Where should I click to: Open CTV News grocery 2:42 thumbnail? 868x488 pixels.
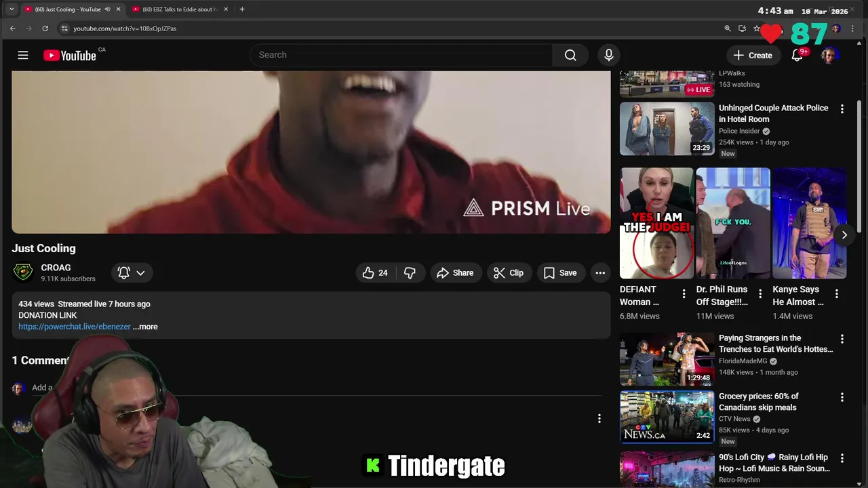pyautogui.click(x=667, y=418)
